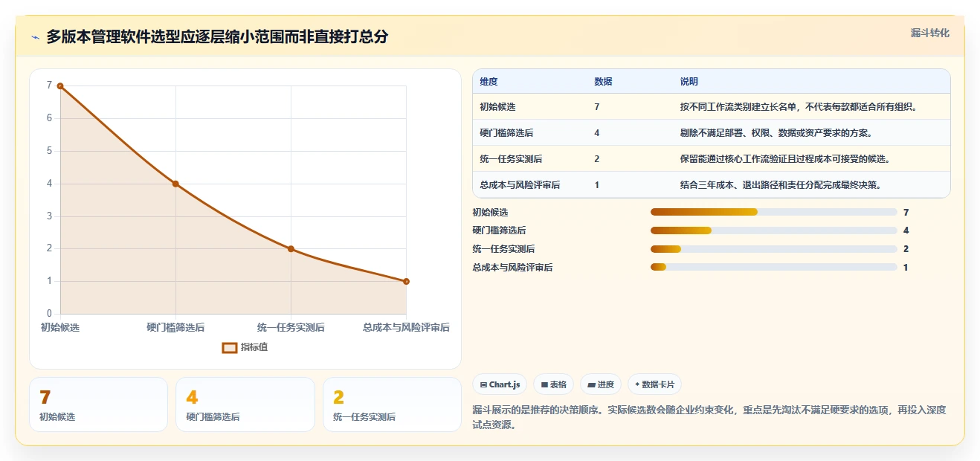
Task: Click the 漏斗转化 label in header
Action: (x=930, y=33)
